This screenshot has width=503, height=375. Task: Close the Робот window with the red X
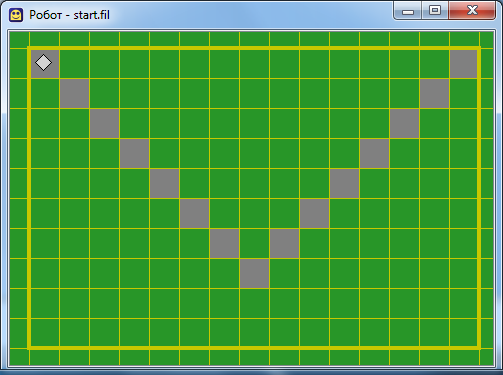pyautogui.click(x=472, y=11)
